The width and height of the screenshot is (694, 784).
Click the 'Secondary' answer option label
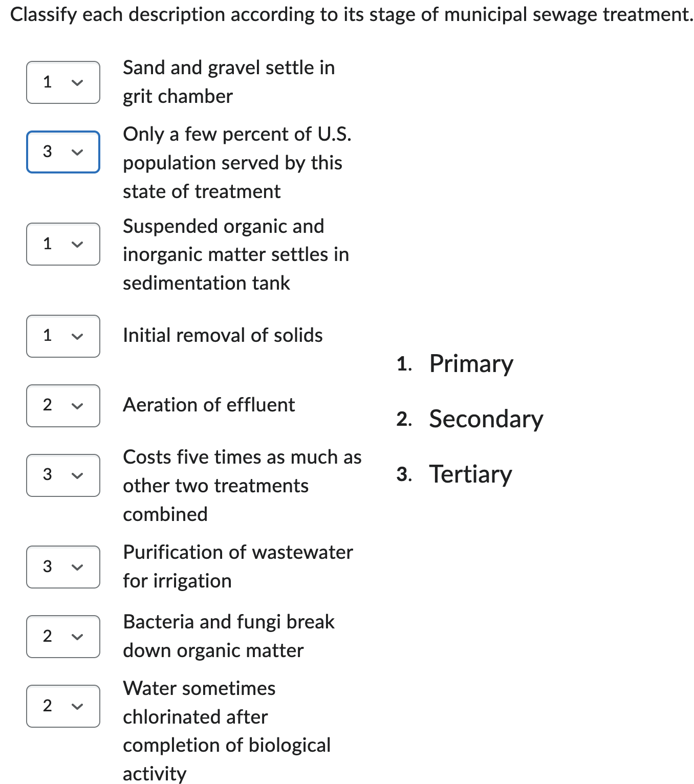point(486,419)
